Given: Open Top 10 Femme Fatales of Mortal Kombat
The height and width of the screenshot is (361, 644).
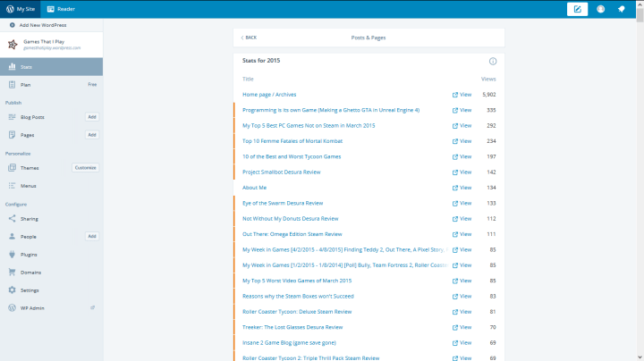Looking at the screenshot, I should [x=292, y=141].
